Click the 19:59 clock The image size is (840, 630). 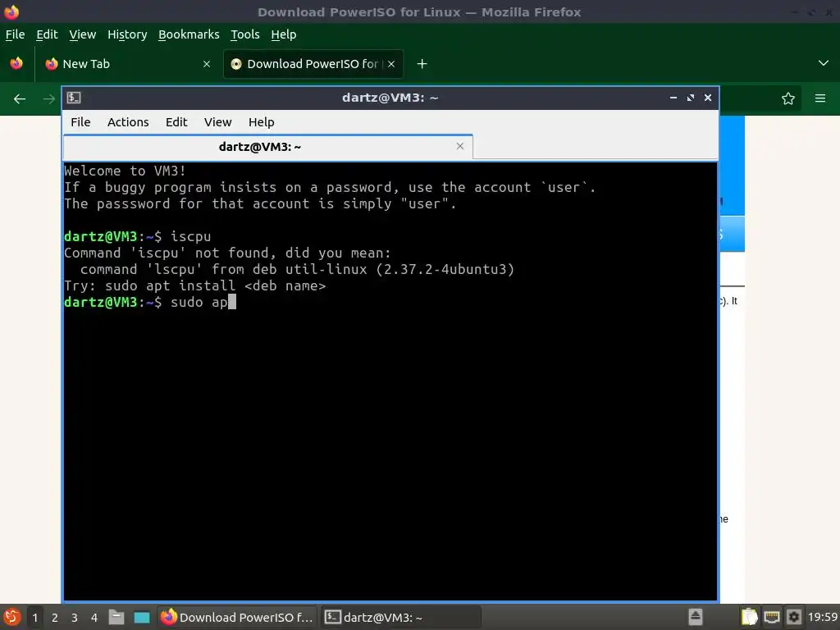coord(822,617)
